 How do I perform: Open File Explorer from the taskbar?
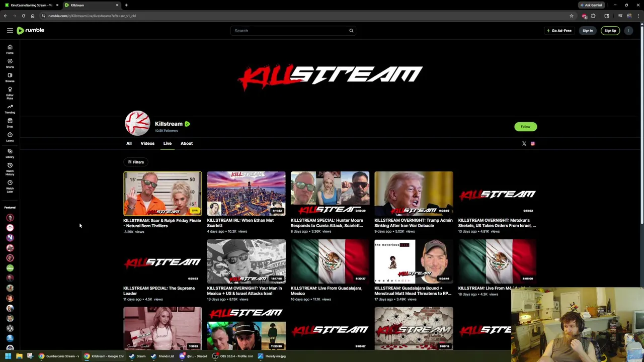pos(19,356)
